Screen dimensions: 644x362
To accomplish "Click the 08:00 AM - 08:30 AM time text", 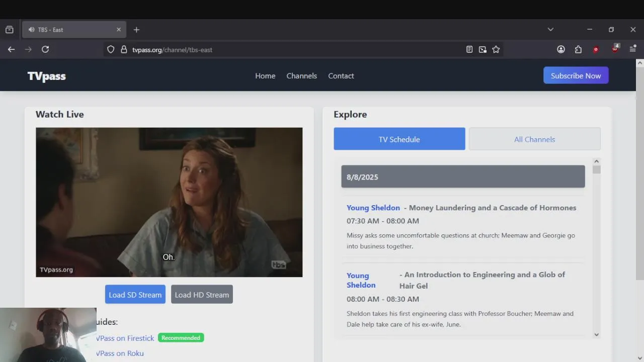I will click(x=383, y=299).
